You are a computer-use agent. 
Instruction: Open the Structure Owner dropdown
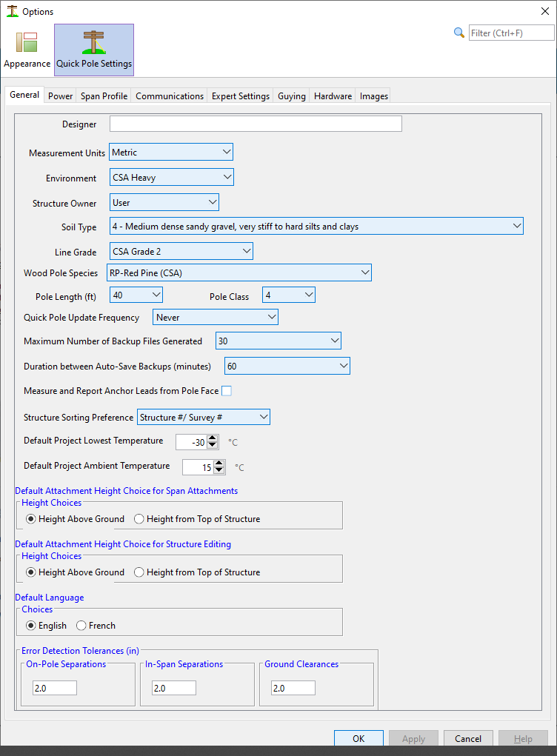[164, 202]
